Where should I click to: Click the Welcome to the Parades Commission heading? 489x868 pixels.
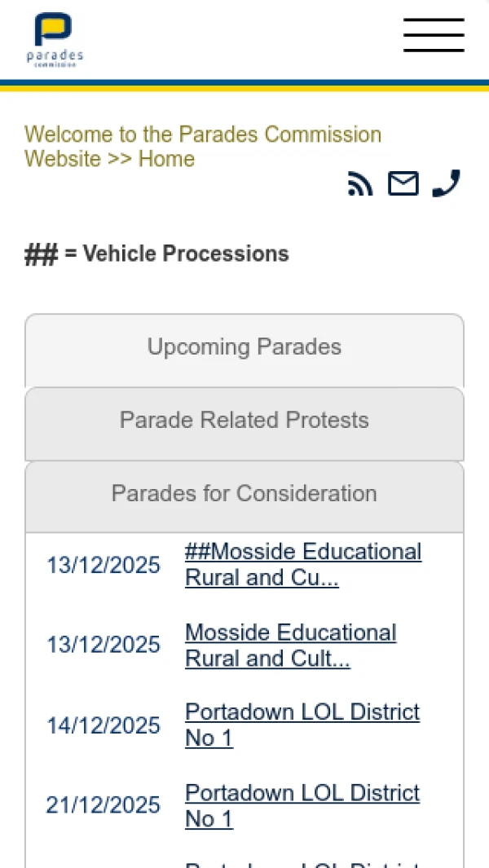(x=202, y=134)
